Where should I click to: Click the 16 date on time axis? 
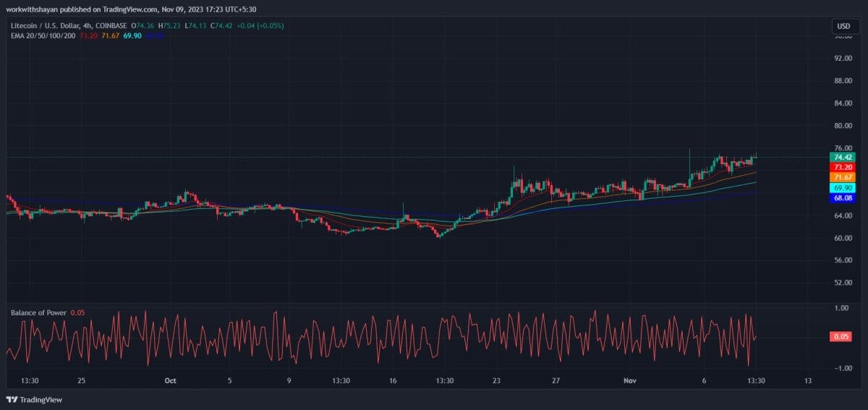point(393,380)
